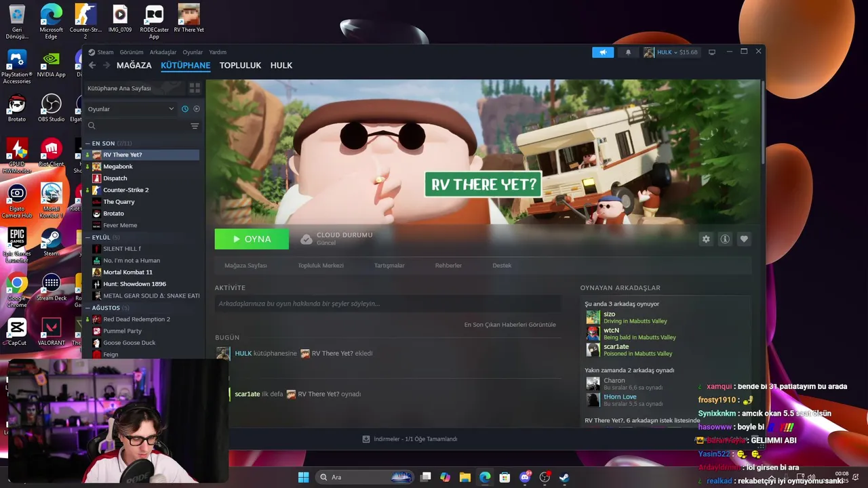Select Mortal Kombat 11 in the library

coord(127,272)
